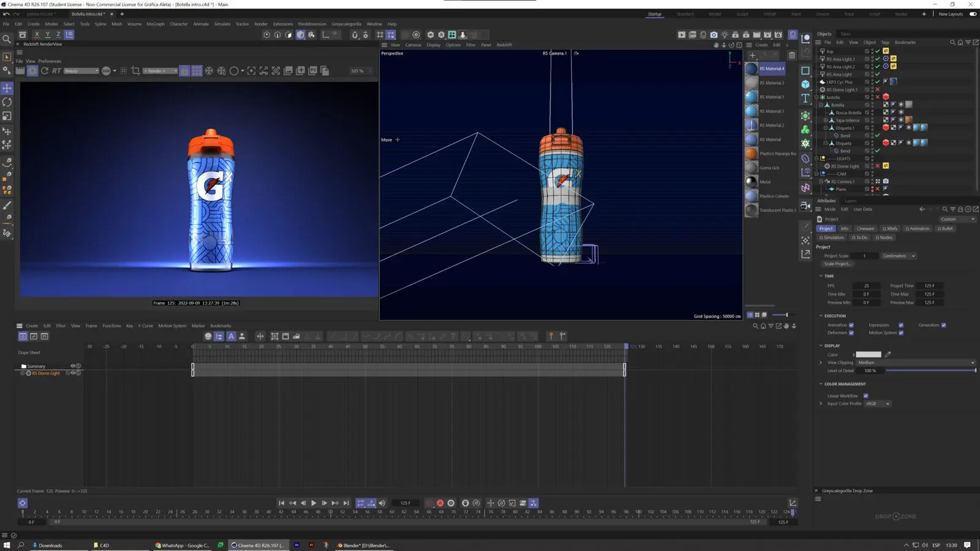Click the display Color swatch
980x551 pixels.
point(869,354)
